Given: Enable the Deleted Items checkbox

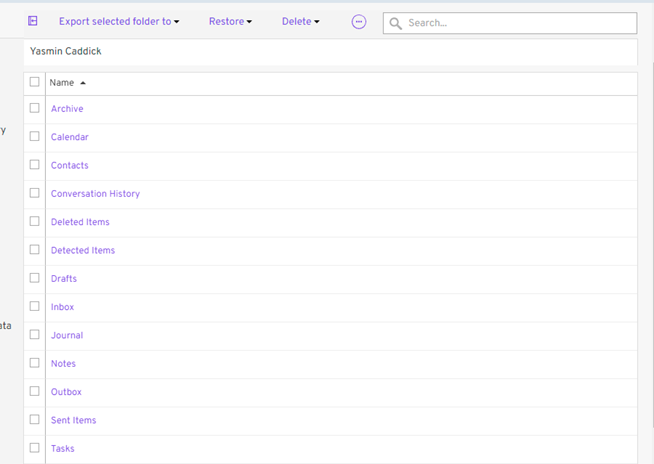Looking at the screenshot, I should tap(35, 221).
